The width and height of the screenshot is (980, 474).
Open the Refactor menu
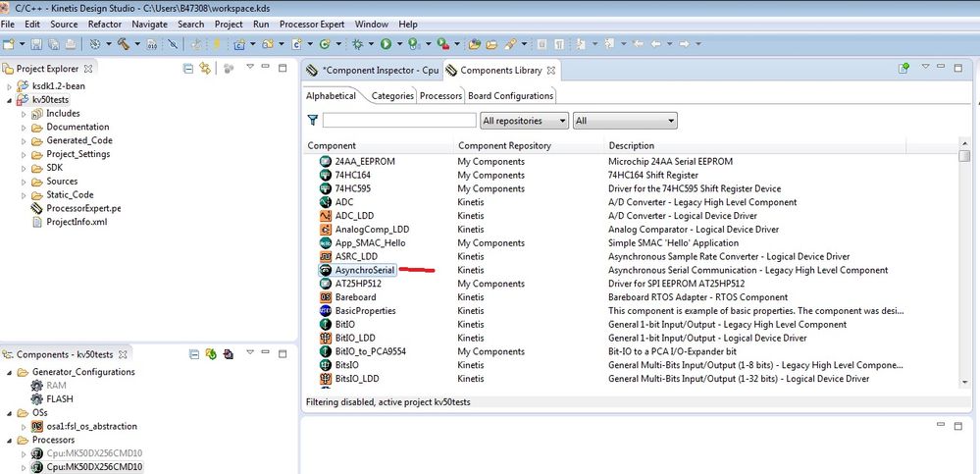click(x=104, y=25)
